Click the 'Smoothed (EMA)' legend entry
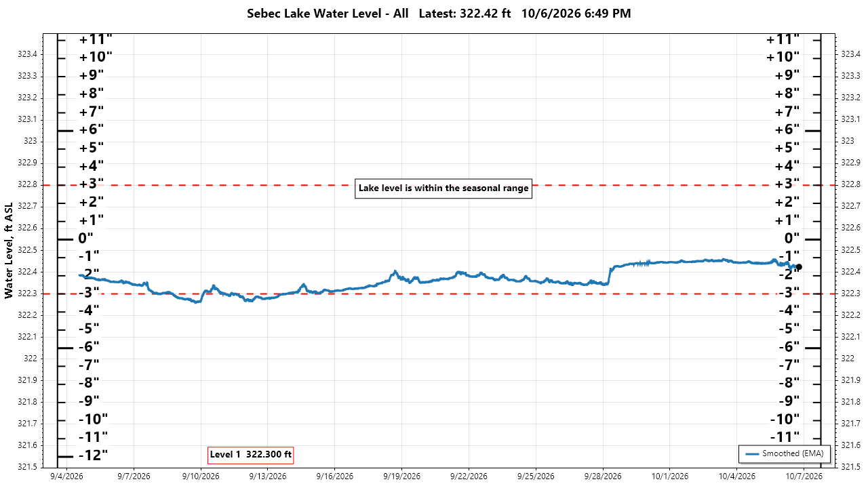Viewport: 868px width, 488px height. (785, 453)
